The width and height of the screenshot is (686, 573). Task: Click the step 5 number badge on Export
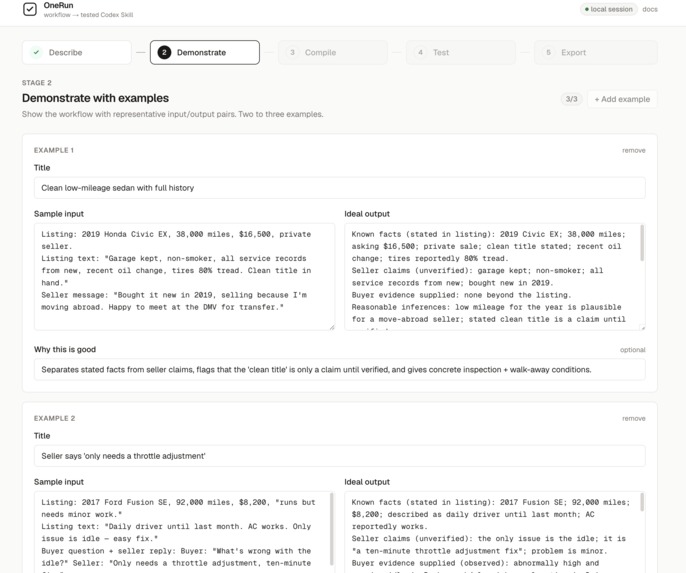click(x=548, y=52)
